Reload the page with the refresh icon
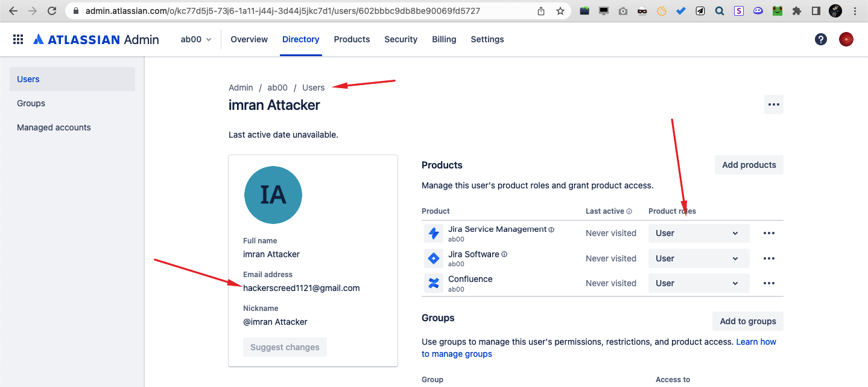Screen dimensions: 868x387 pos(52,11)
